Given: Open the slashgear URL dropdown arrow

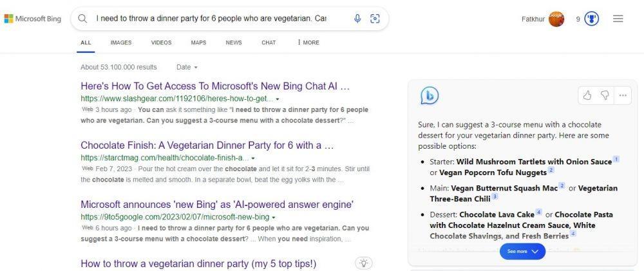Looking at the screenshot, I should [278, 99].
